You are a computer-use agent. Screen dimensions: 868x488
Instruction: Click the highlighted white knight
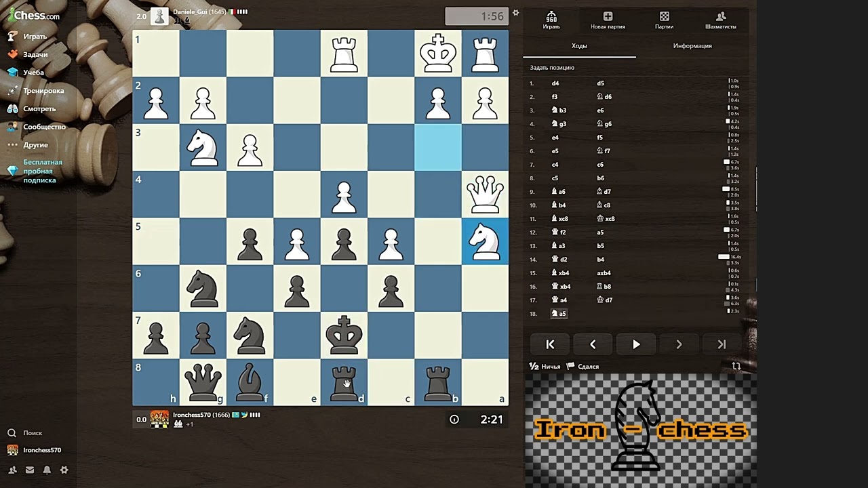pyautogui.click(x=485, y=241)
